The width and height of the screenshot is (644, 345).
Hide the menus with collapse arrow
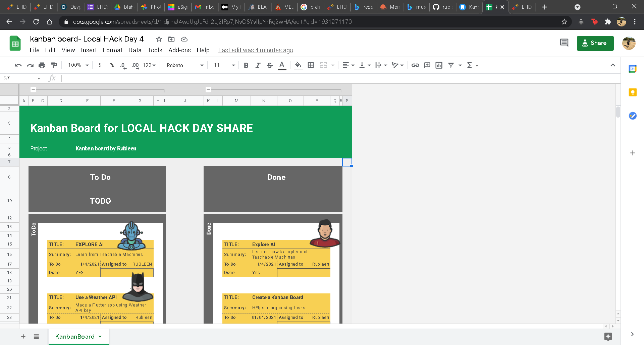point(613,65)
